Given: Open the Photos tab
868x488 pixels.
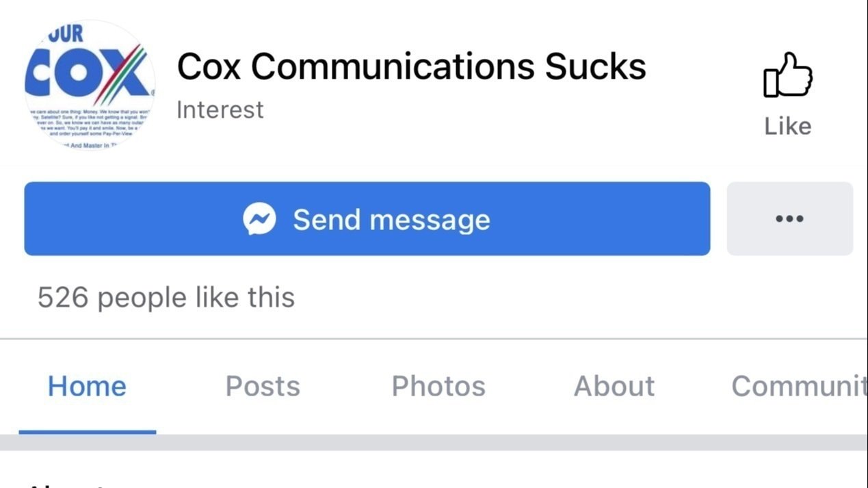Looking at the screenshot, I should click(438, 386).
